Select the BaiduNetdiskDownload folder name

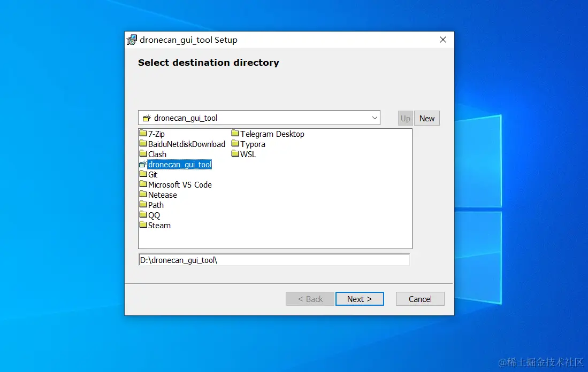[x=187, y=144]
